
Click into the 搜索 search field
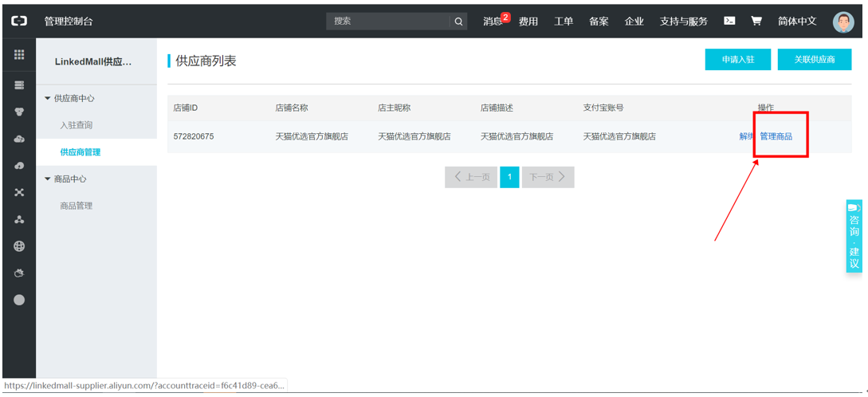coord(387,22)
